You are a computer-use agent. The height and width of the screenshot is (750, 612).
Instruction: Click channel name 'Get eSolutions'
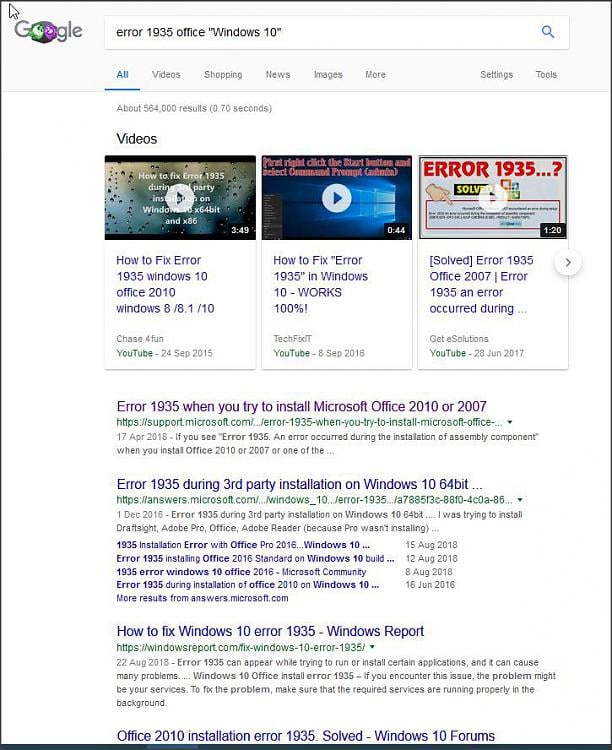pos(459,339)
